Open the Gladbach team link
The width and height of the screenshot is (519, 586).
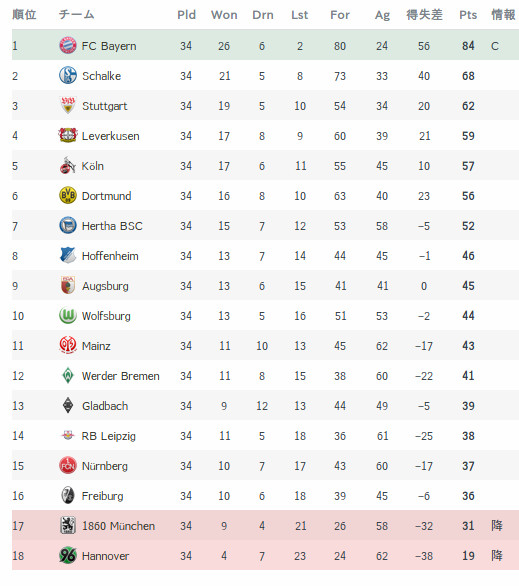[x=105, y=405]
